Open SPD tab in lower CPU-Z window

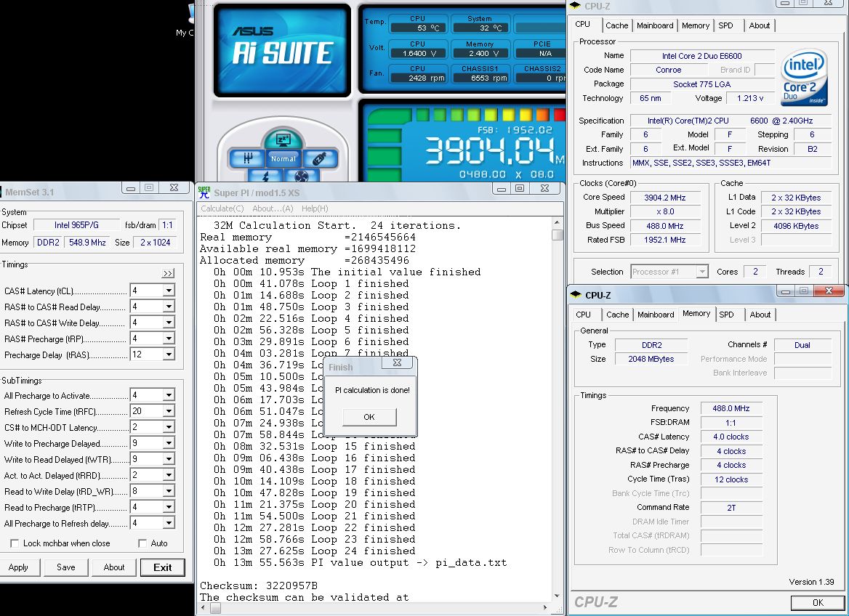click(726, 315)
